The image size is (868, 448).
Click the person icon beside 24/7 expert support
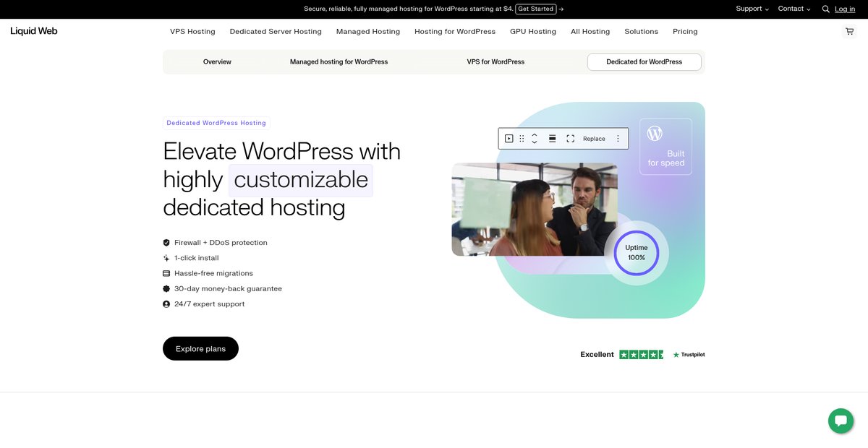click(166, 304)
